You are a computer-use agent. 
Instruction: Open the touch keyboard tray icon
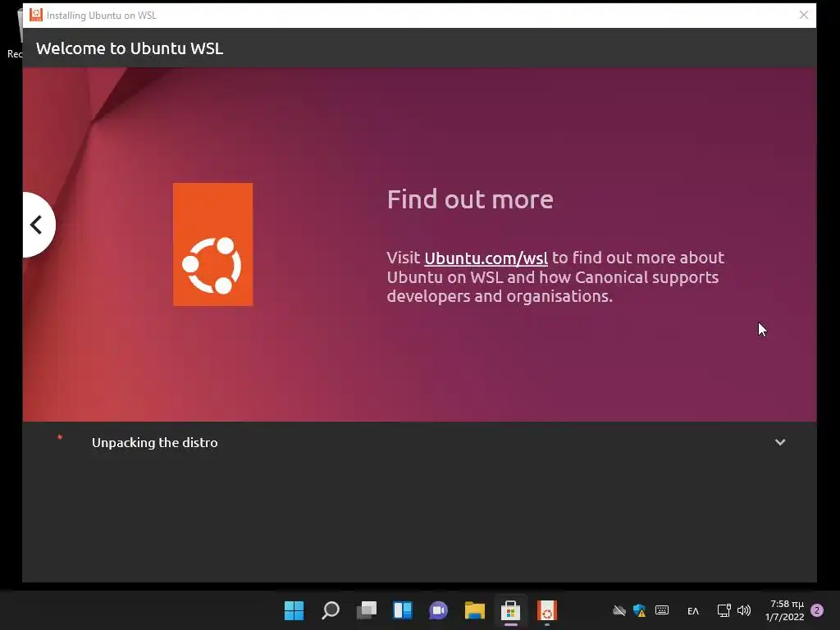point(662,610)
